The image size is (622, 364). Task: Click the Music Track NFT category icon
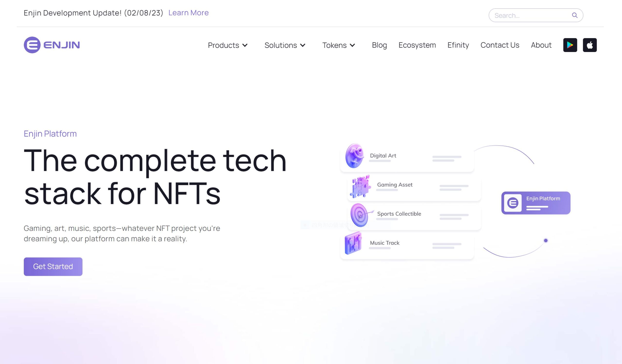(x=353, y=242)
